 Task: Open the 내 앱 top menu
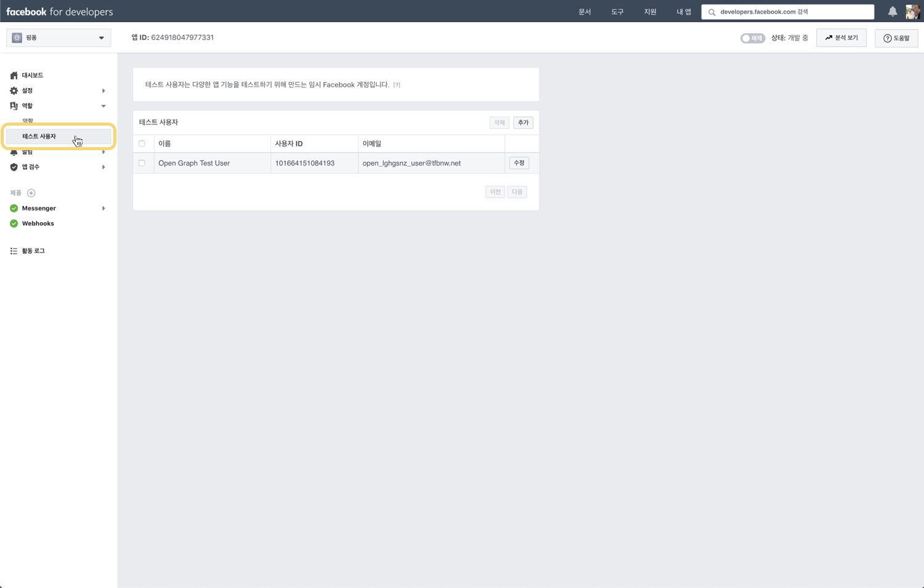(x=684, y=12)
